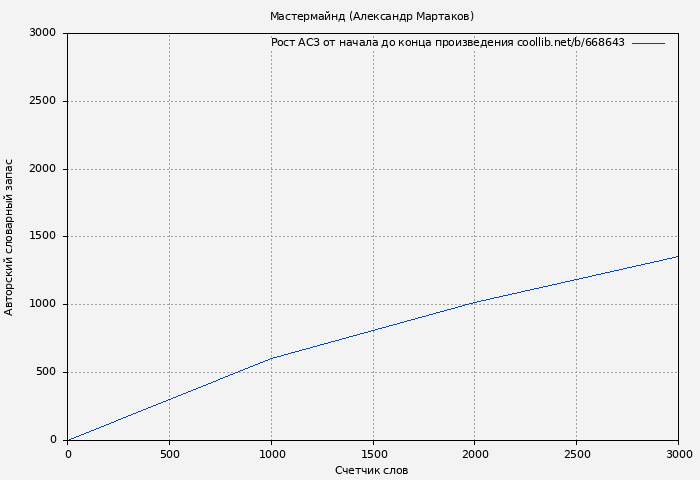The width and height of the screenshot is (700, 480).
Task: Click the blue line sample in the legend
Action: (x=648, y=43)
